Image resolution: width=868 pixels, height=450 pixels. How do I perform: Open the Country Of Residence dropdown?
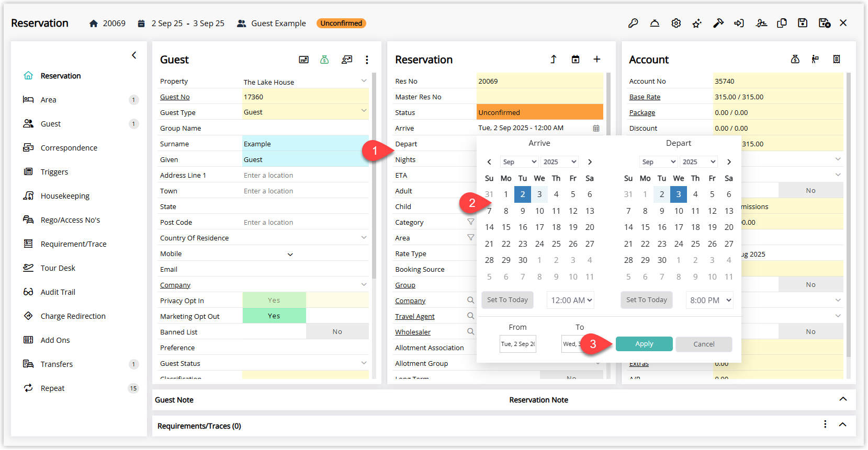[x=364, y=237]
